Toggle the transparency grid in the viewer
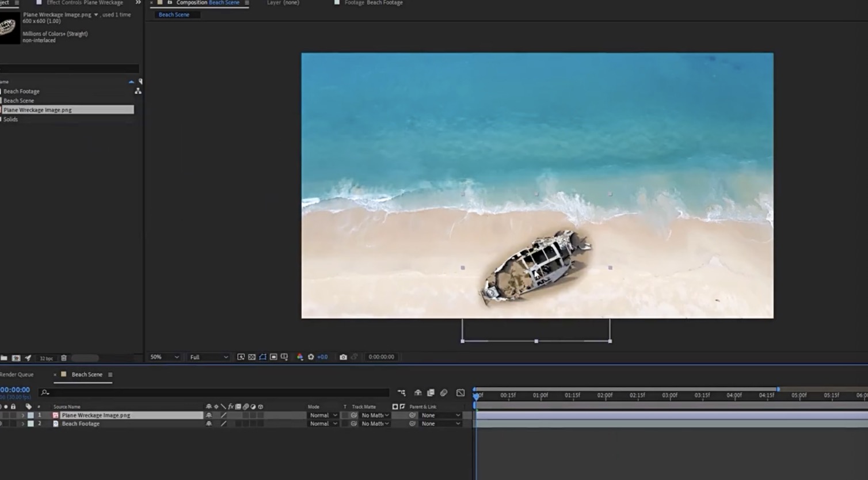Viewport: 868px width, 480px height. coord(252,357)
